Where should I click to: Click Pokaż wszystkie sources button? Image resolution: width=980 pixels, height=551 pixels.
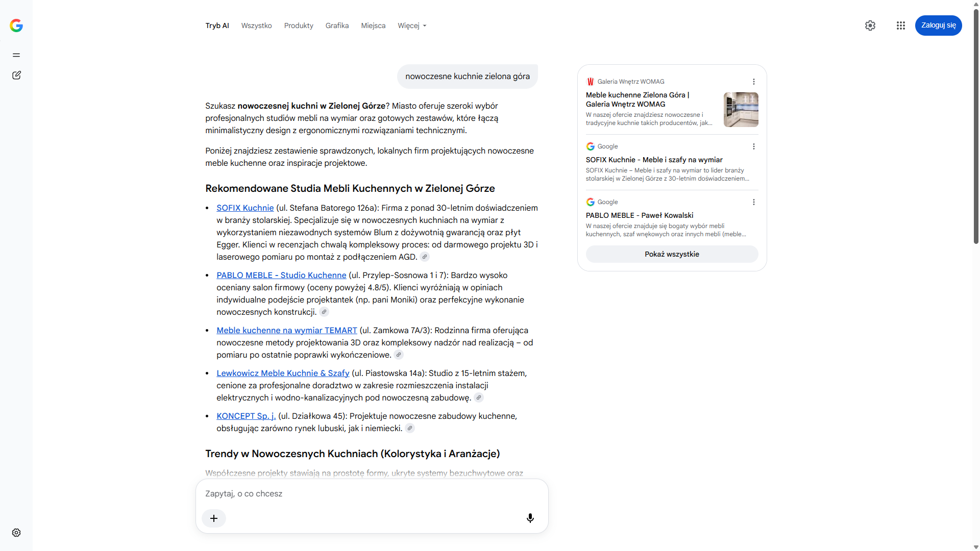pos(672,254)
